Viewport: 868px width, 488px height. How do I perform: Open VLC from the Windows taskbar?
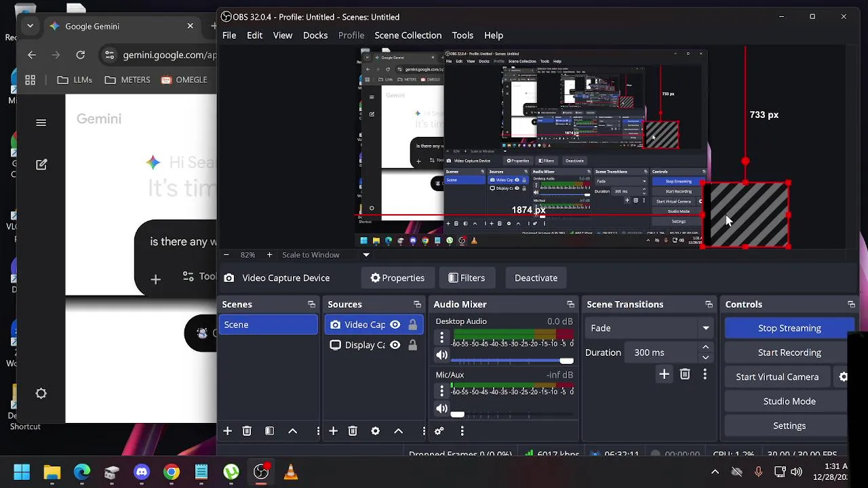tap(291, 472)
